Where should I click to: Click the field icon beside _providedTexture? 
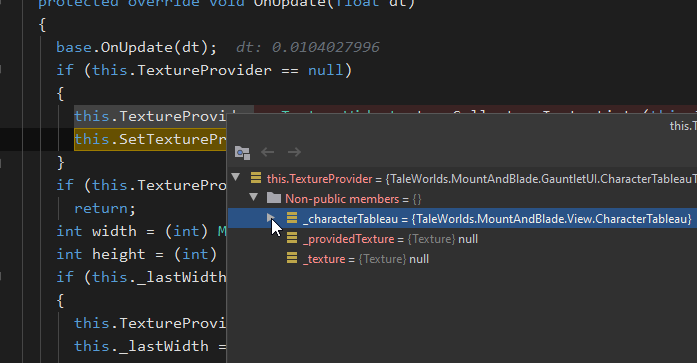[x=292, y=239]
